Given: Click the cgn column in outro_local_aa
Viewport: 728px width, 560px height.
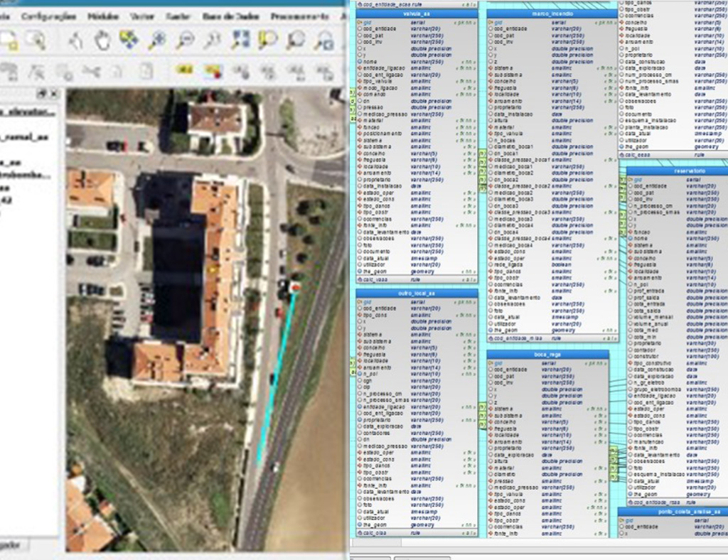Looking at the screenshot, I should 417,380.
